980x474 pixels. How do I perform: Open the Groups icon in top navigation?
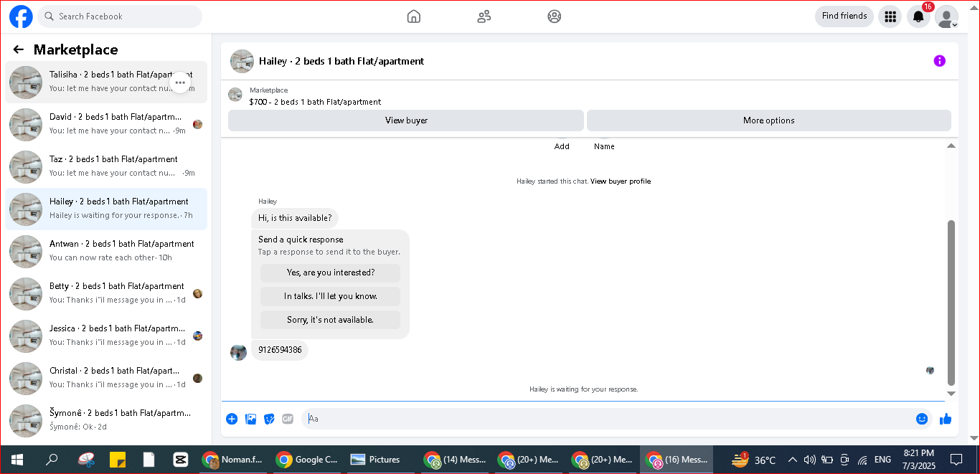555,16
